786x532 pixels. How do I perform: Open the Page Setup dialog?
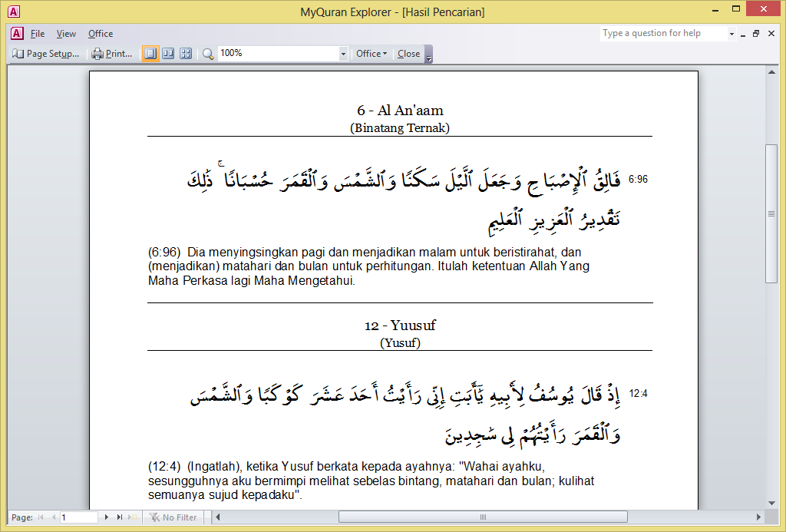46,54
